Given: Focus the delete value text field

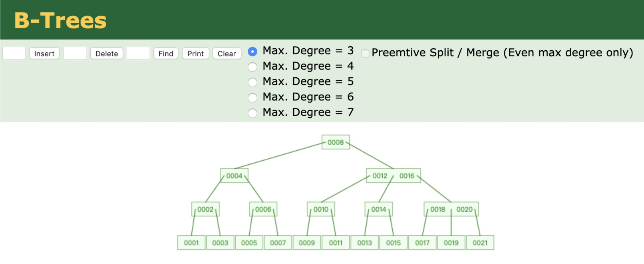Looking at the screenshot, I should (75, 53).
